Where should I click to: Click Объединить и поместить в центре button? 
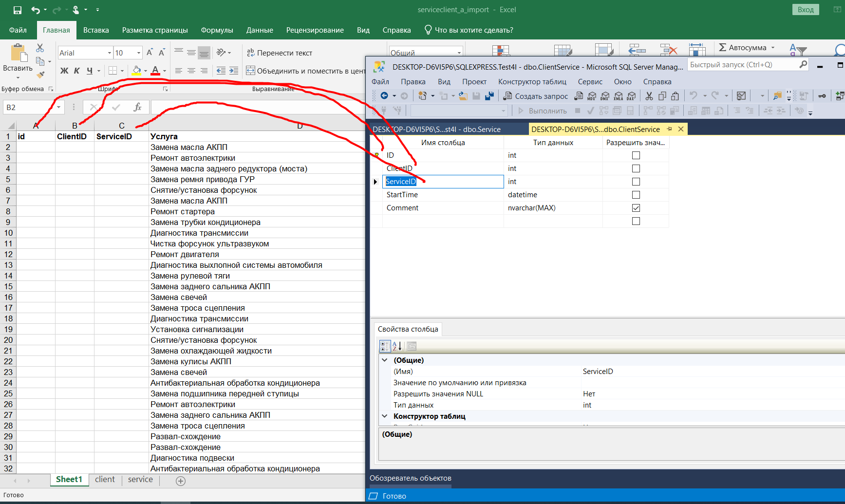click(305, 71)
